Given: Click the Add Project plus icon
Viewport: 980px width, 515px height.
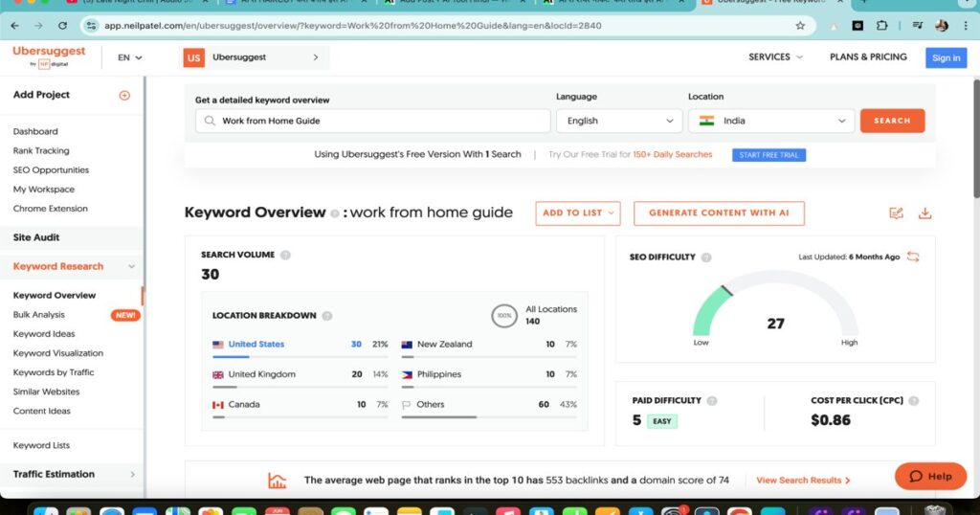Looking at the screenshot, I should click(124, 95).
